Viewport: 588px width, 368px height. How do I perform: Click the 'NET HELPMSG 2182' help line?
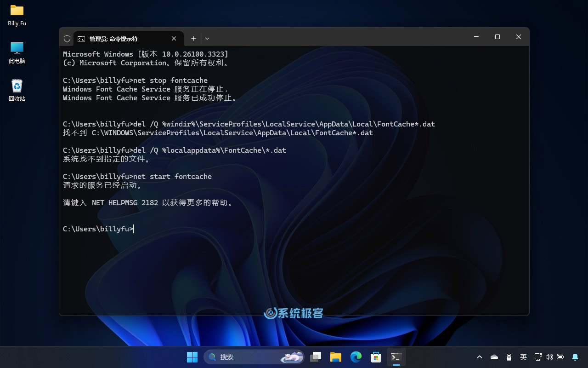click(x=148, y=202)
